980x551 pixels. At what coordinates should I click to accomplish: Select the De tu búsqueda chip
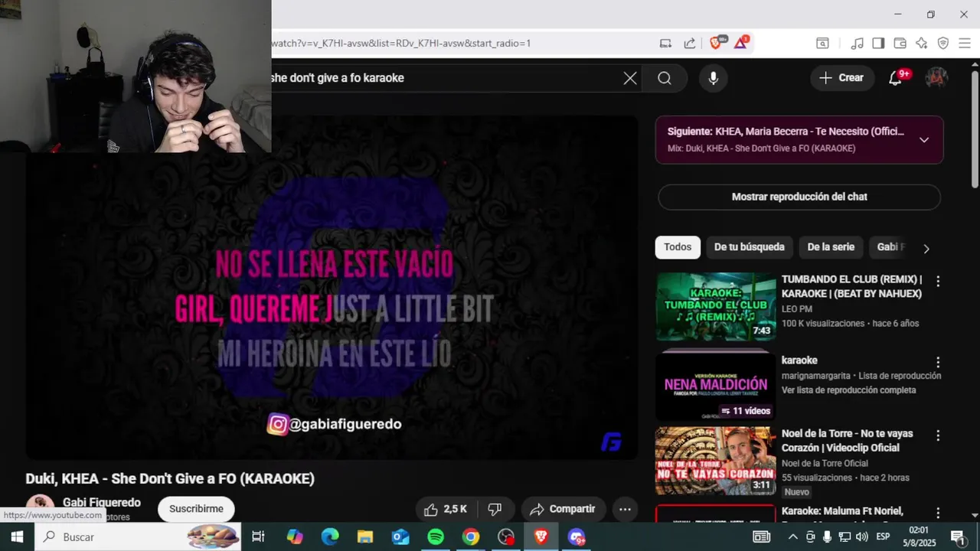click(749, 247)
